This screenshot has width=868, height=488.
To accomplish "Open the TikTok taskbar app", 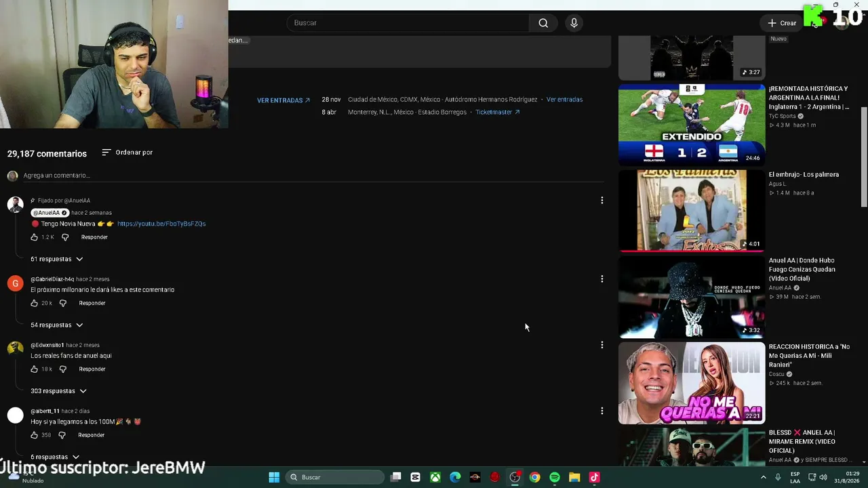I will (x=595, y=477).
